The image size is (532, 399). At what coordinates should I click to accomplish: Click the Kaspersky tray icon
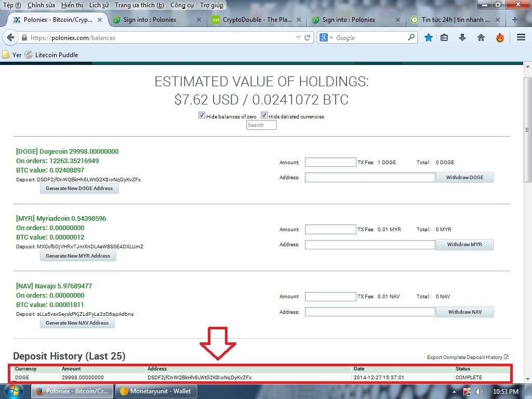467,392
